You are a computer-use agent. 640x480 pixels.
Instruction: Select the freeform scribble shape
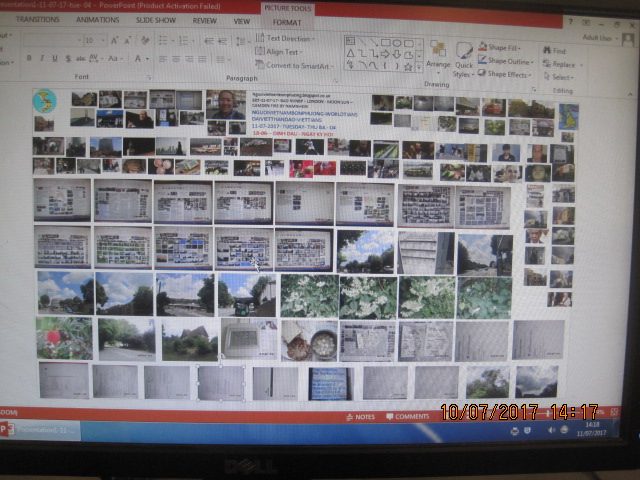click(x=350, y=64)
